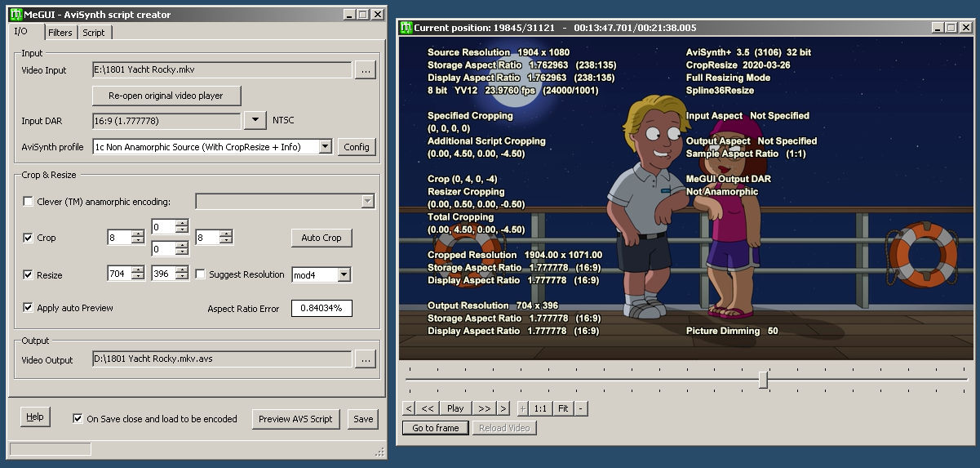
Task: Switch to the Script tab
Action: [94, 33]
